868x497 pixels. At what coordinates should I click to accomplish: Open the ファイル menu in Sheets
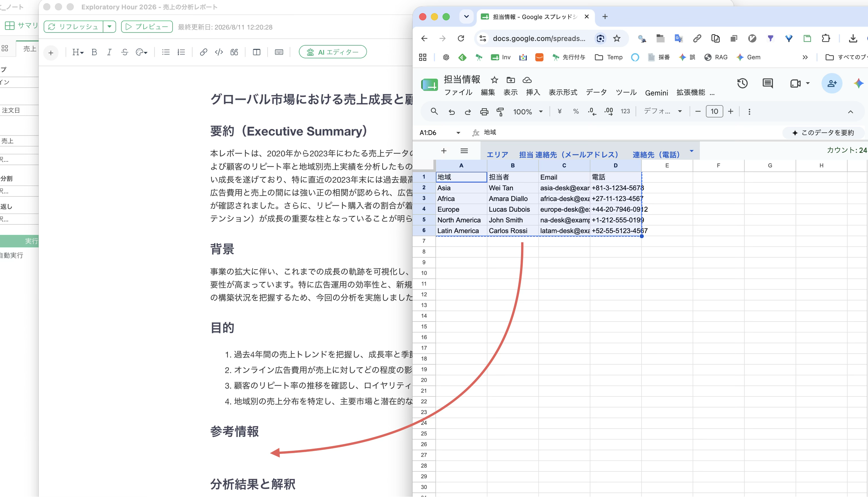click(x=458, y=93)
